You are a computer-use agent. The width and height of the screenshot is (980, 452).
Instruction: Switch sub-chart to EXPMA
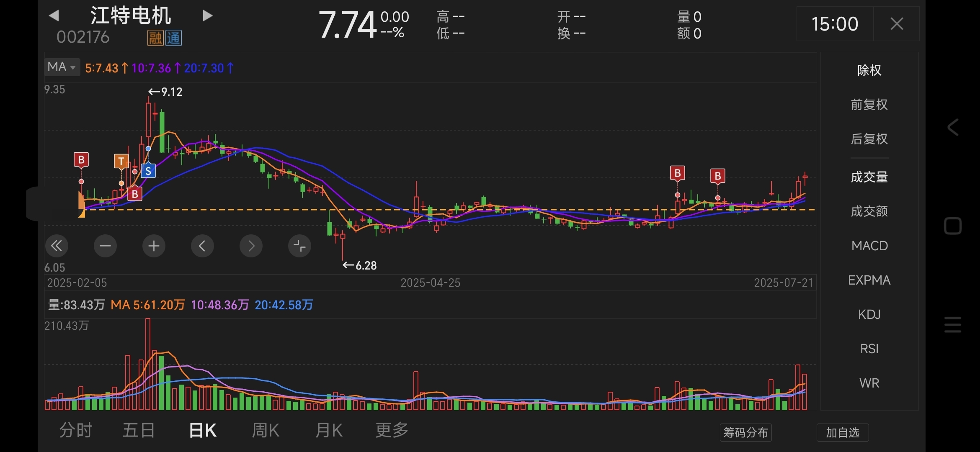click(x=869, y=280)
